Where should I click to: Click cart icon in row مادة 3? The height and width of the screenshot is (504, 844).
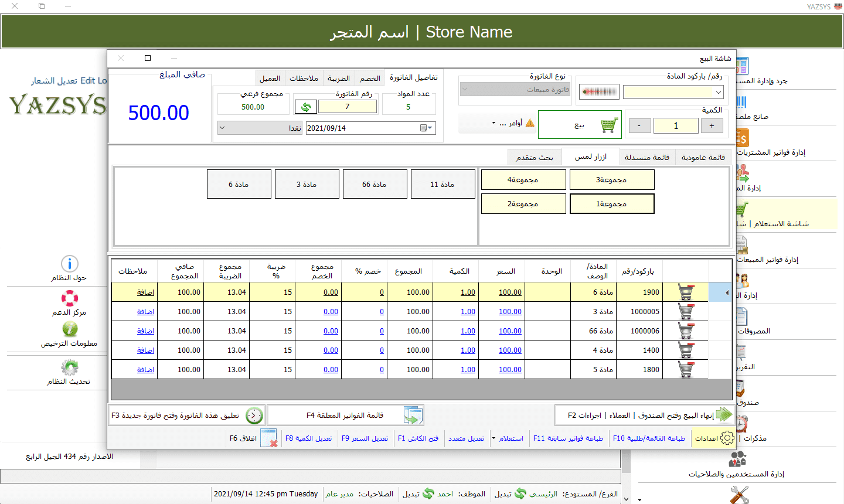[x=686, y=311]
